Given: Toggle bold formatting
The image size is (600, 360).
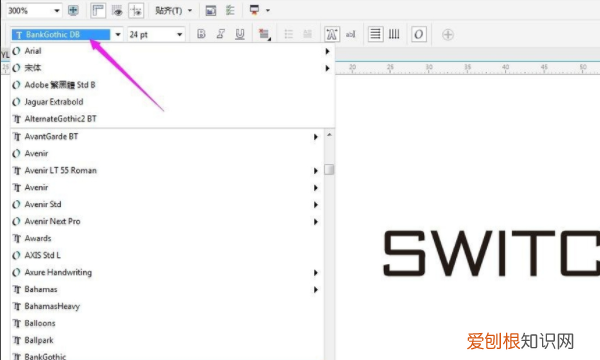Looking at the screenshot, I should tap(201, 34).
